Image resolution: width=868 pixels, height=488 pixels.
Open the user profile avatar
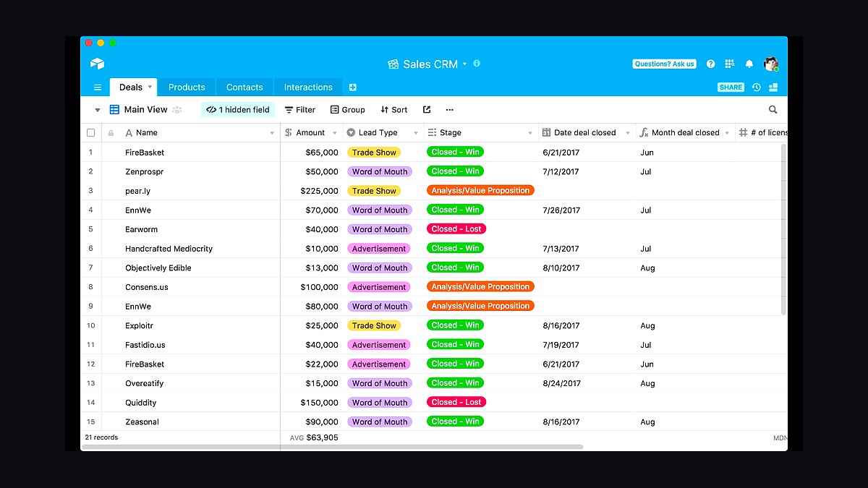coord(771,64)
